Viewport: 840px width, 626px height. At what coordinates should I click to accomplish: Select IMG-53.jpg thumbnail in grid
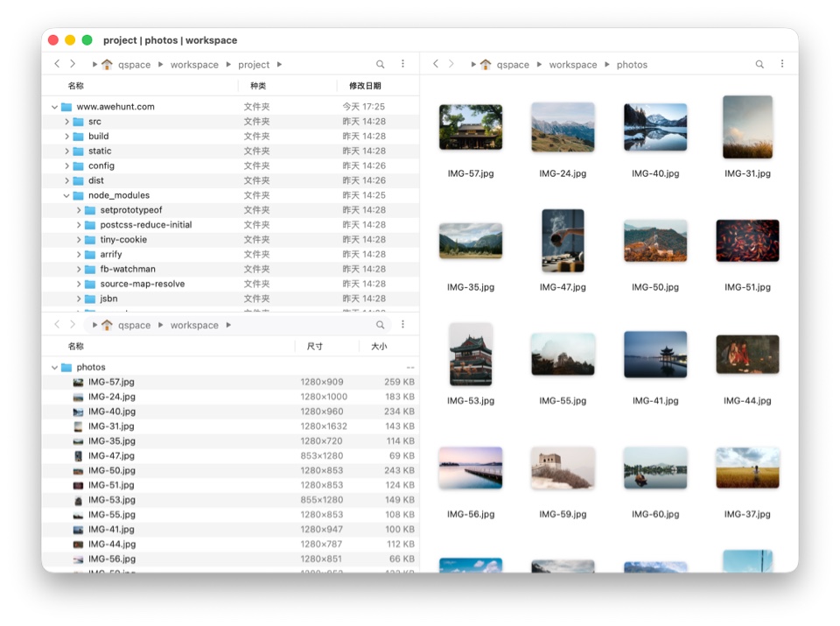pyautogui.click(x=471, y=355)
